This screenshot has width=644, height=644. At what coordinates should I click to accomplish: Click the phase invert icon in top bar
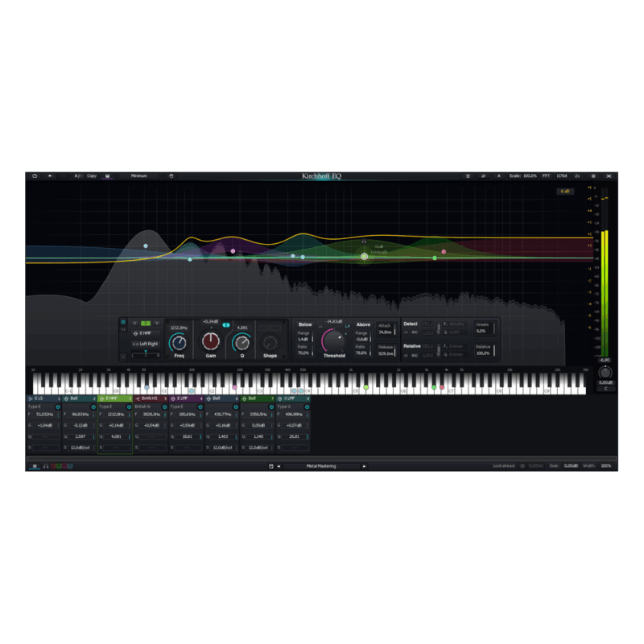point(484,175)
